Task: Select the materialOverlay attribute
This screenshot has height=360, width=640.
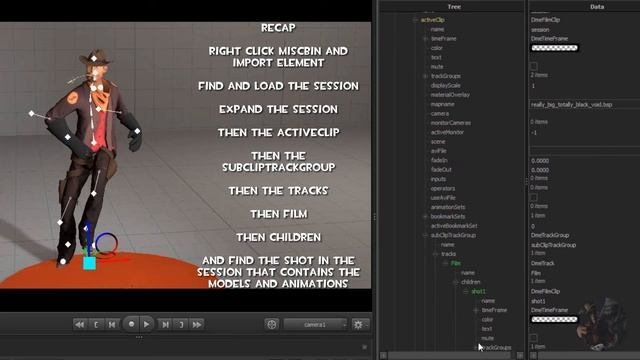Action: click(450, 95)
